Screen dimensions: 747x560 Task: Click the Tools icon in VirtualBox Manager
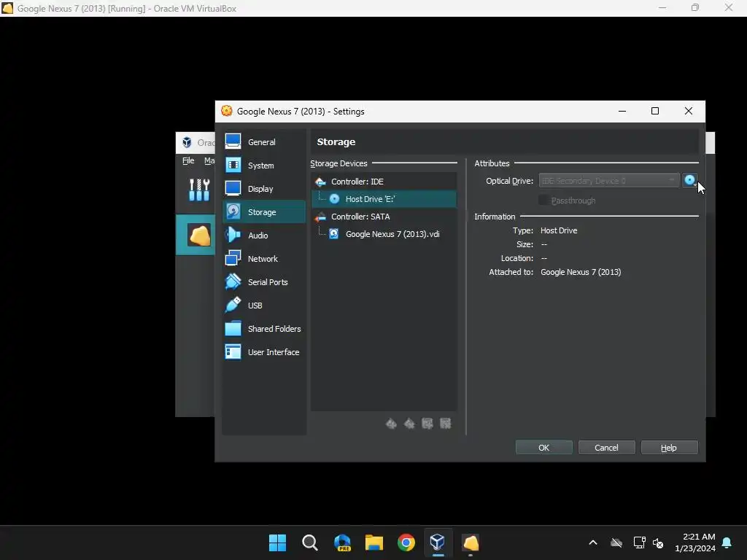click(199, 190)
